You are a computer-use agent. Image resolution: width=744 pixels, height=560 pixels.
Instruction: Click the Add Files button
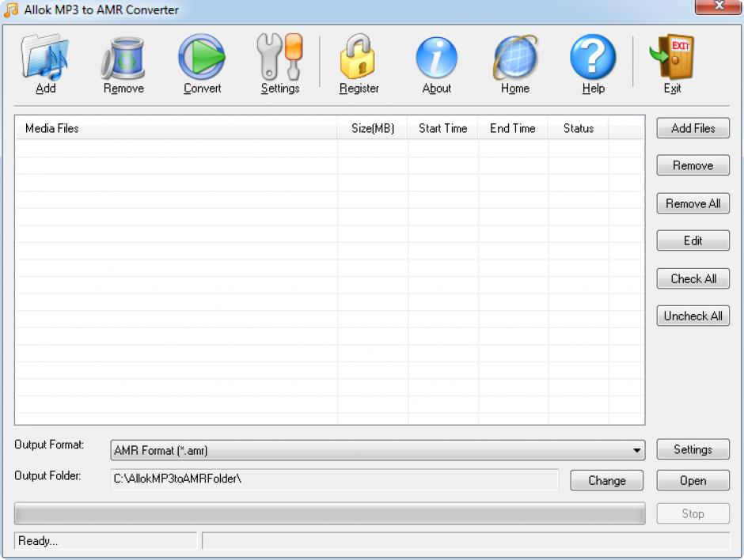693,128
